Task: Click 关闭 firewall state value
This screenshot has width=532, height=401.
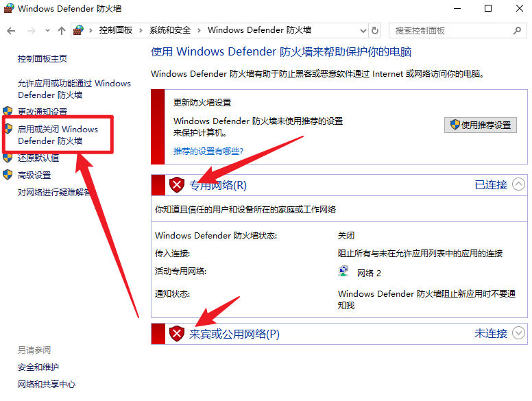Action: [x=346, y=235]
